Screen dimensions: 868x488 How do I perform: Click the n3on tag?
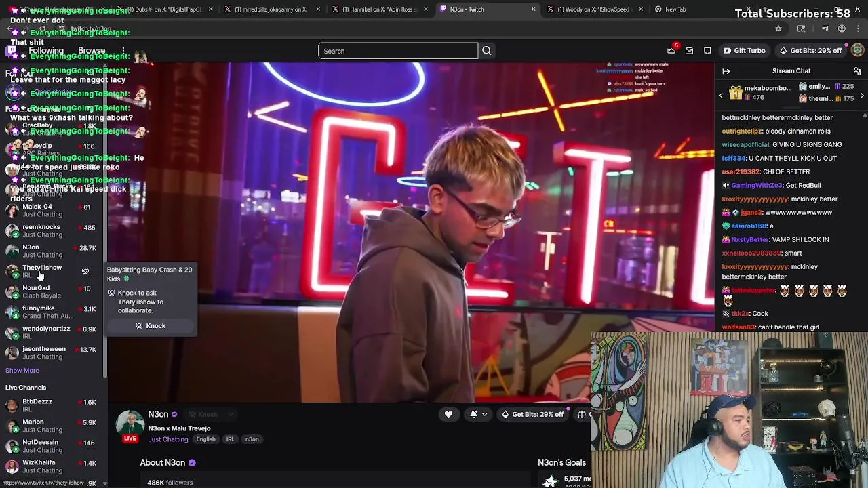pos(252,439)
